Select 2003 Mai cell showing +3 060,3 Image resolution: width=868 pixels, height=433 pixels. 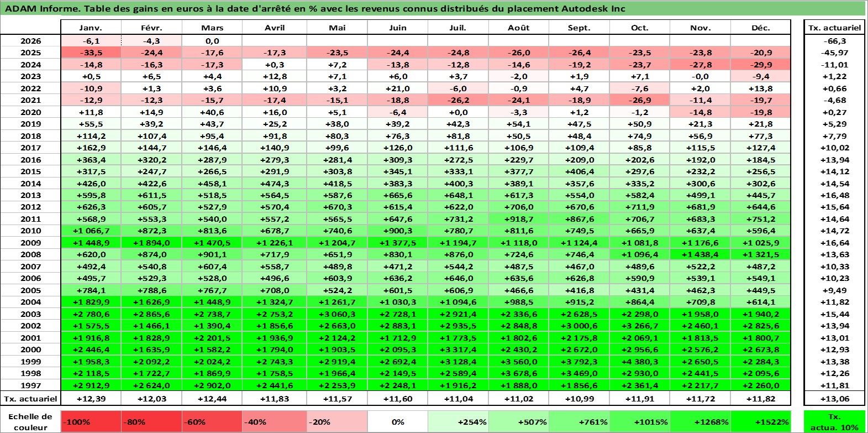[337, 314]
